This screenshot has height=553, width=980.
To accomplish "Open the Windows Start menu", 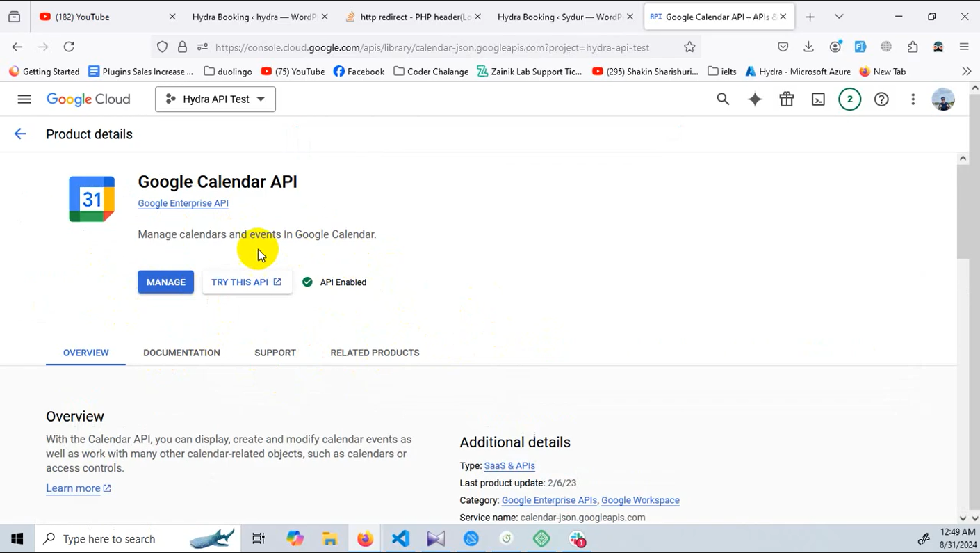I will (x=17, y=539).
